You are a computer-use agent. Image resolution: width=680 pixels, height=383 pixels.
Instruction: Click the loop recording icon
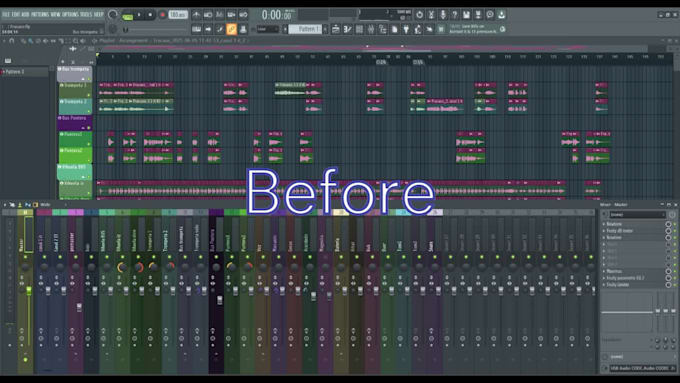[243, 15]
